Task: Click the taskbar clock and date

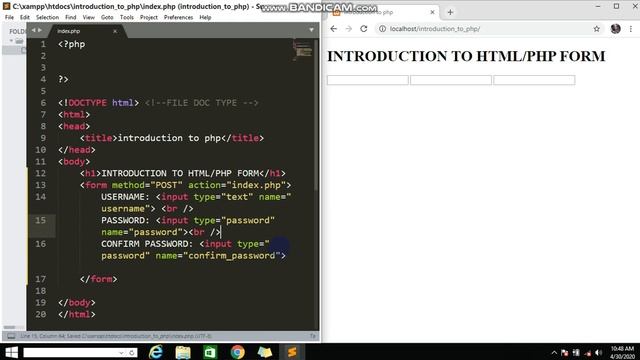Action: click(622, 352)
